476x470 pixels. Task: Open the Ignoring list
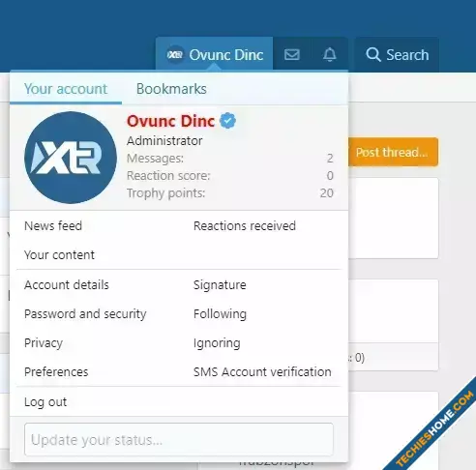pos(217,343)
